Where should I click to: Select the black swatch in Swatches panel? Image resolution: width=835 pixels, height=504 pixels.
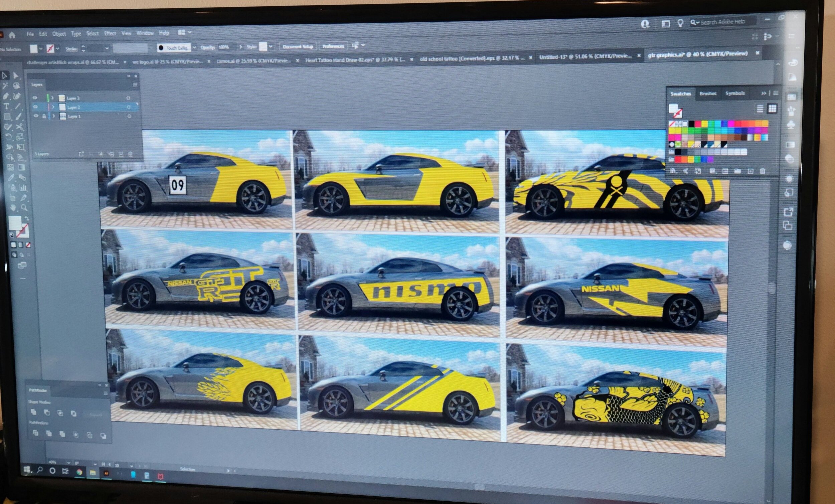point(691,124)
